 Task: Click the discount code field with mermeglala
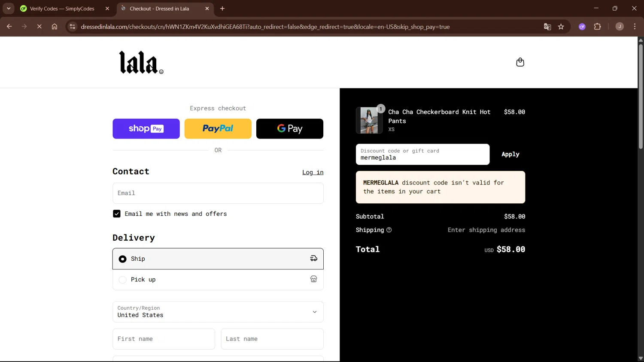422,154
